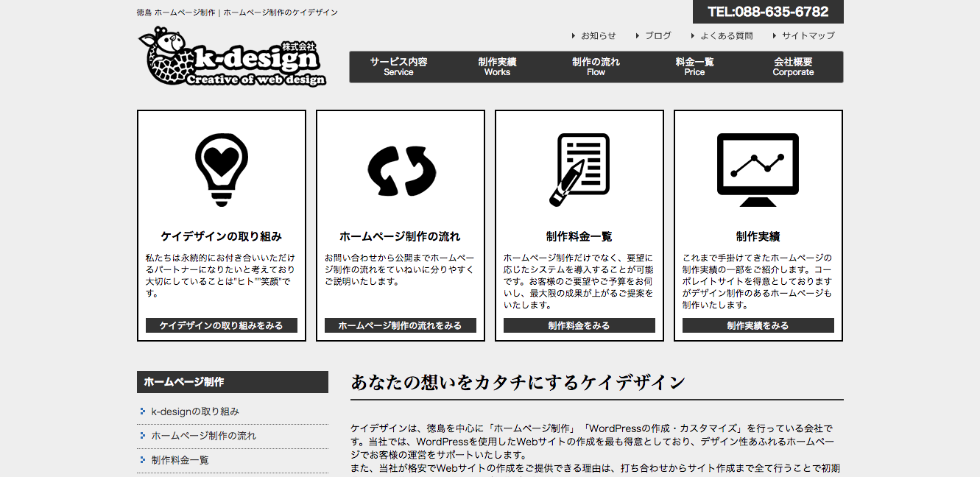This screenshot has height=477, width=980.
Task: Open the サービス内容 Service menu
Action: coord(398,67)
